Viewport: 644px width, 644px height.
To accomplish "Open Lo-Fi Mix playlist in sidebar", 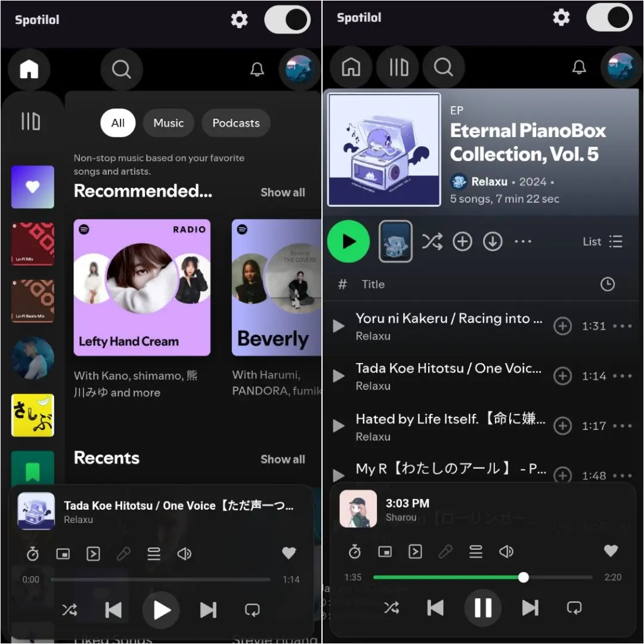I will [32, 243].
